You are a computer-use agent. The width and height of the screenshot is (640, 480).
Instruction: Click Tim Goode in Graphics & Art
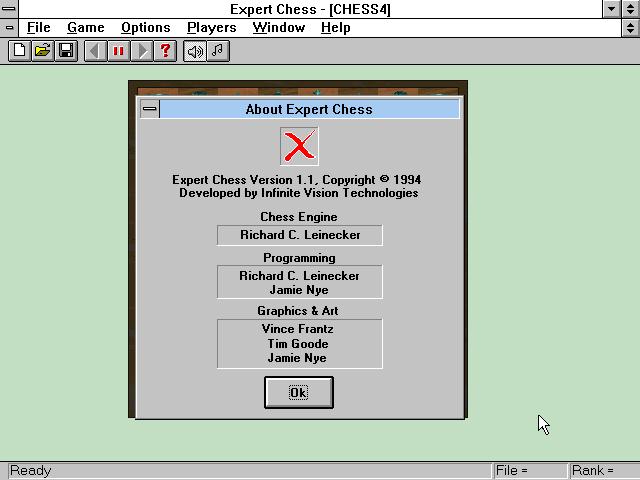[x=298, y=344]
